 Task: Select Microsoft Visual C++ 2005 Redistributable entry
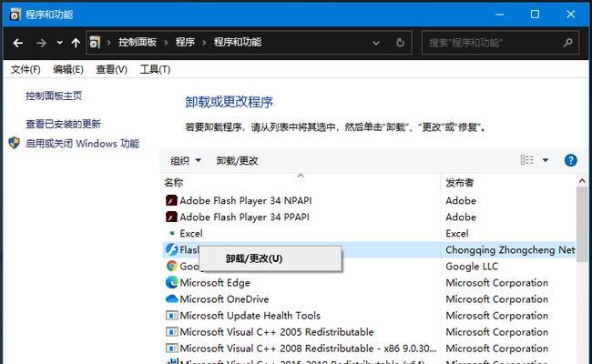click(x=277, y=332)
